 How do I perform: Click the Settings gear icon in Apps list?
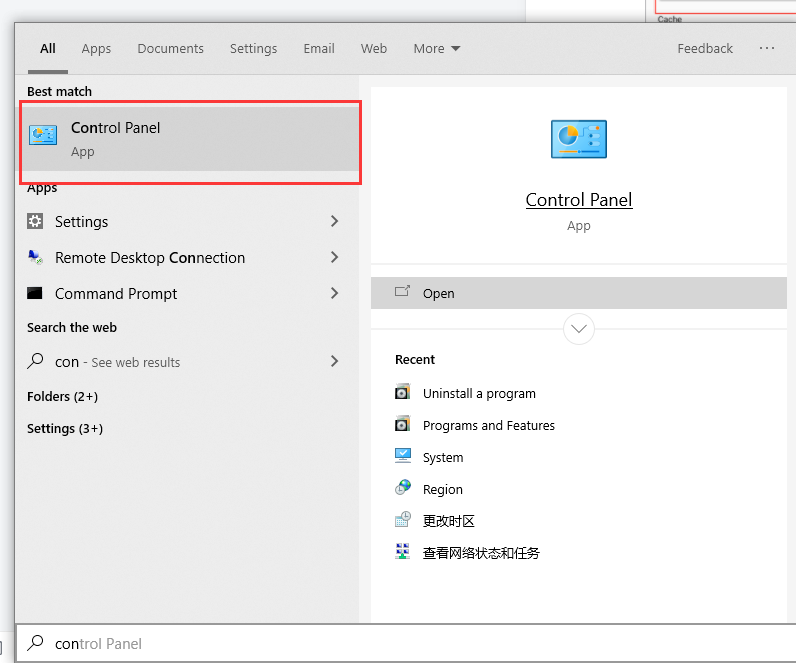pos(35,221)
